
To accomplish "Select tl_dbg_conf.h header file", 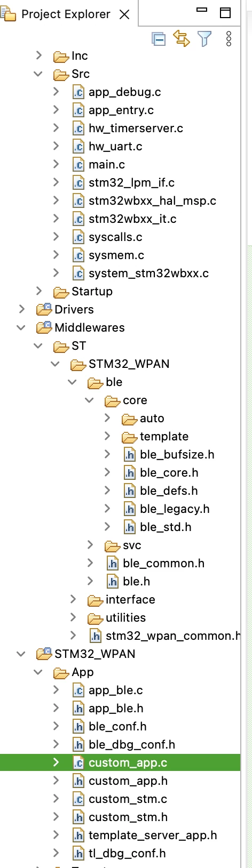I will pyautogui.click(x=127, y=854).
